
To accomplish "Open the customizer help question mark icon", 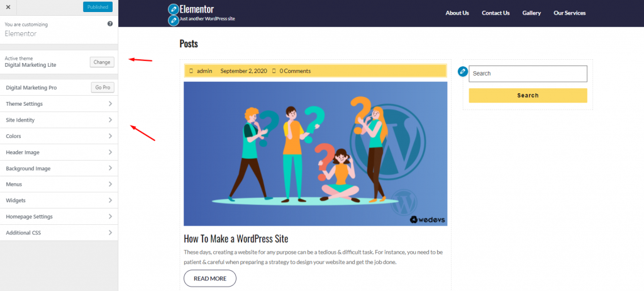I will (110, 24).
